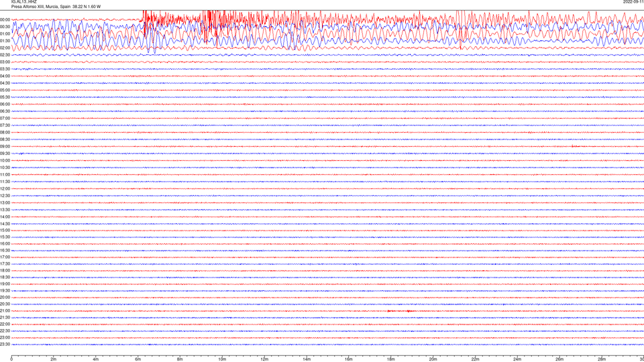
Task: Click the 09:00 row label
Action: 5,147
